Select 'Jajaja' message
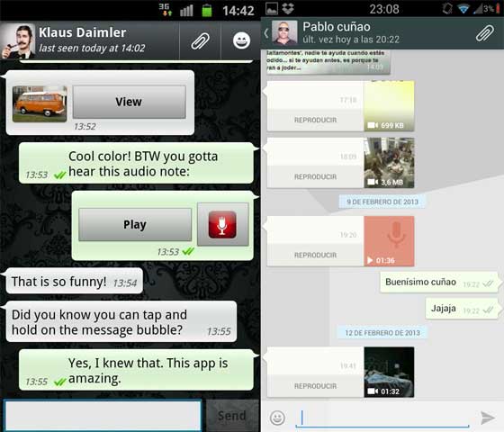 (462, 309)
